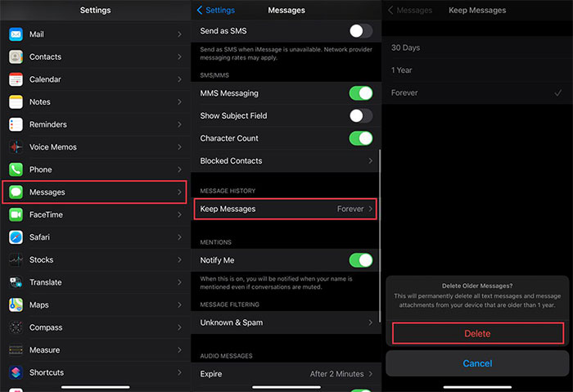The width and height of the screenshot is (573, 392).
Task: Tap the Forever value in Keep Messages
Action: pyautogui.click(x=350, y=209)
